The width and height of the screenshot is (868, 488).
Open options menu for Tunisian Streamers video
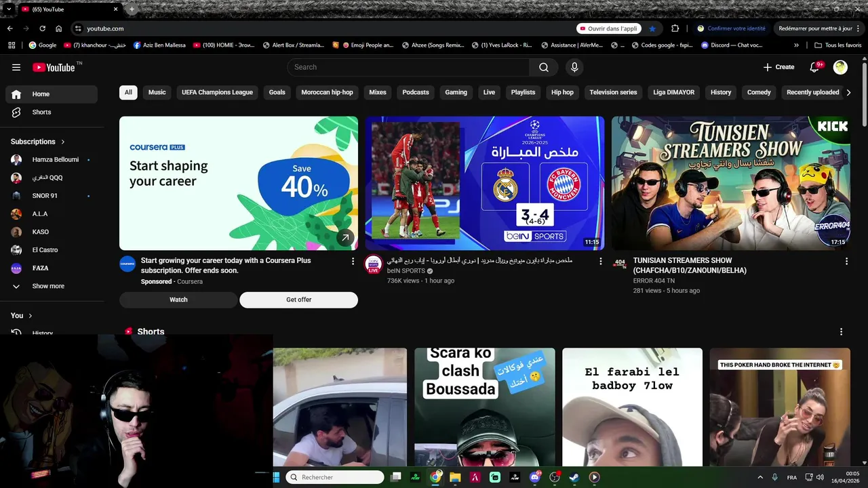846,261
